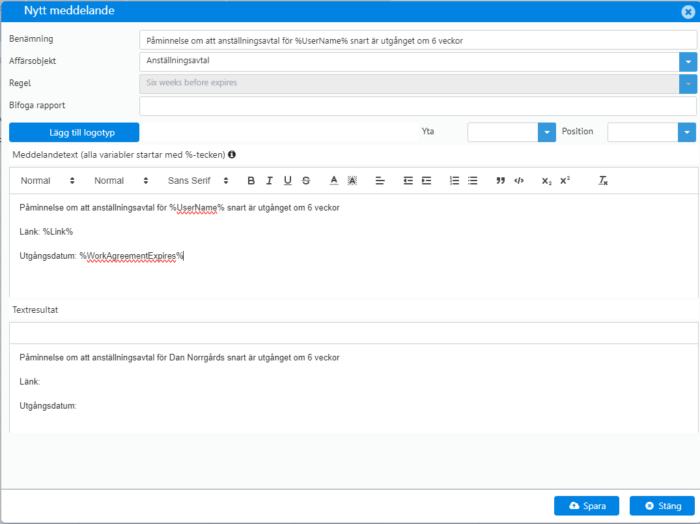Toggle italic formatting in the editor toolbar

[269, 180]
